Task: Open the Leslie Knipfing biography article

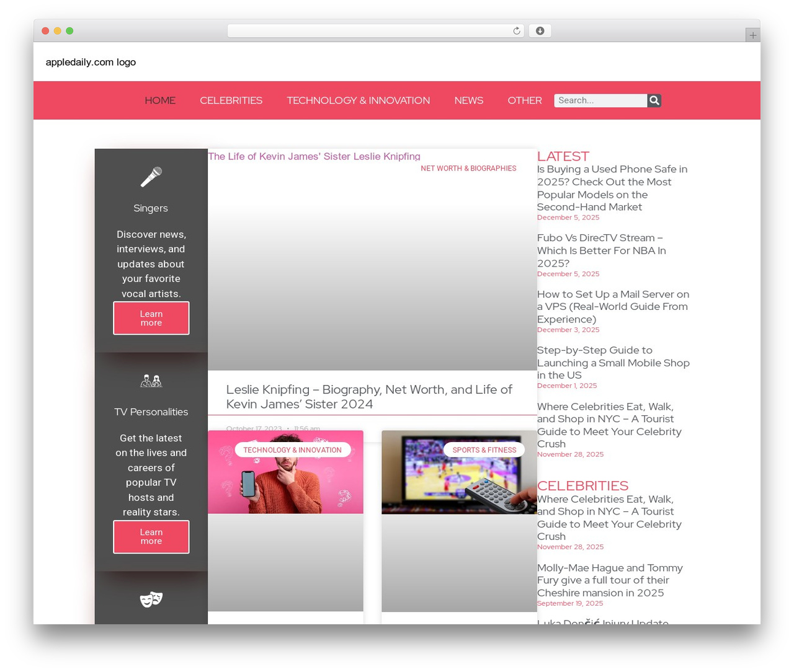Action: click(x=369, y=396)
